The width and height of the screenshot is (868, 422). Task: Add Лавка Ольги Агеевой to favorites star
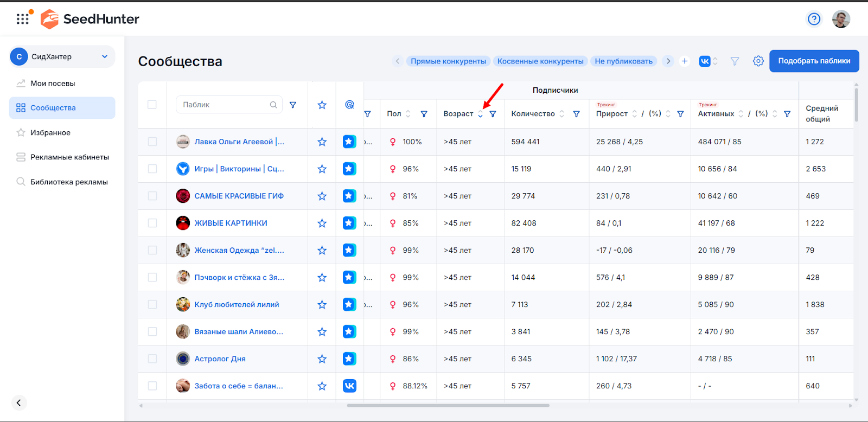pyautogui.click(x=322, y=142)
